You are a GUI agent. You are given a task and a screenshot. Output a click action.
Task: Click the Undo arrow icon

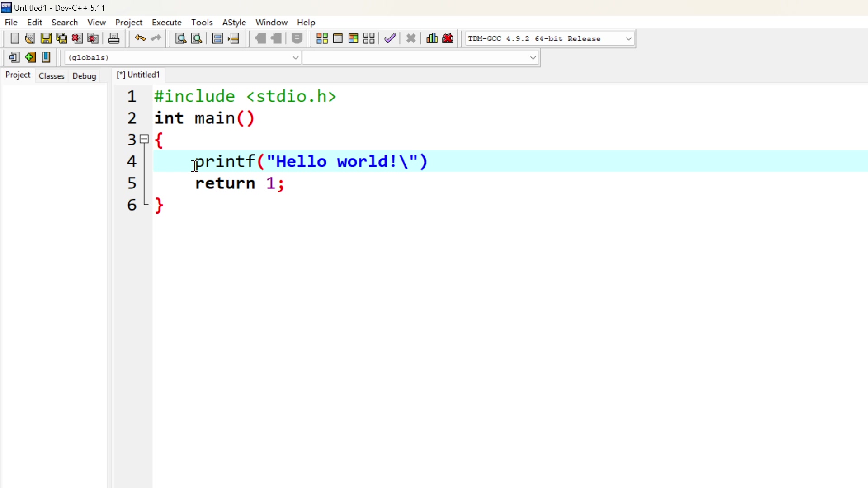[x=140, y=38]
